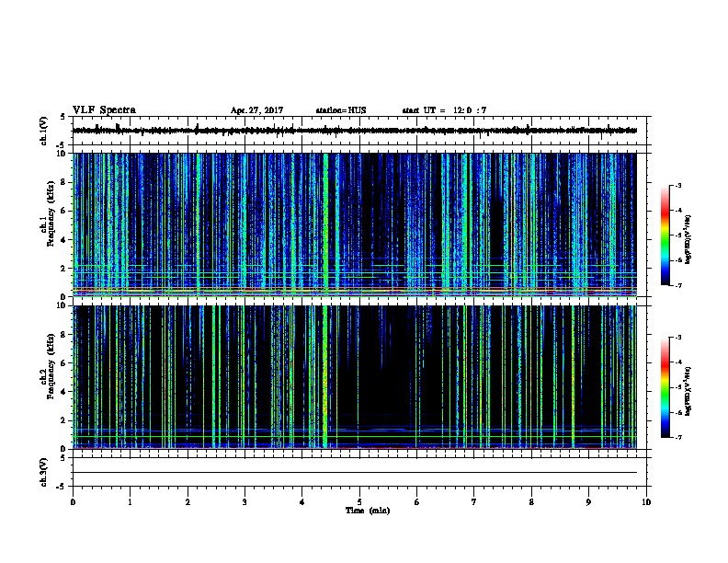Click the 'ch.1(V)' waveform axis label
Image resolution: width=728 pixels, height=563 pixels.
[44, 131]
